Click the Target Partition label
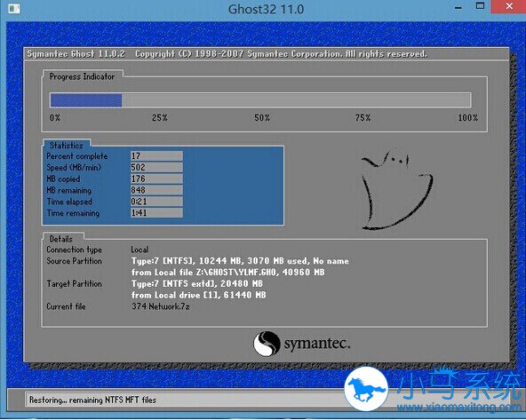The height and width of the screenshot is (420, 526). (74, 284)
